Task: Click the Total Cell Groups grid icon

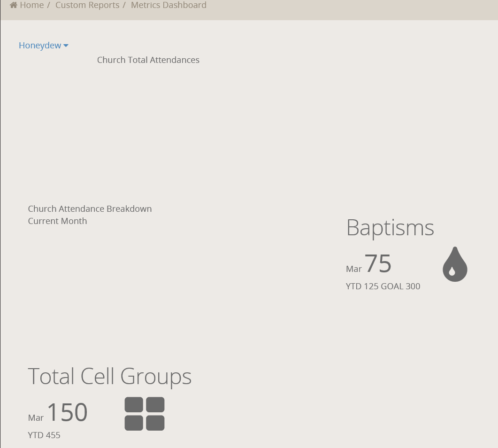Action: (145, 414)
